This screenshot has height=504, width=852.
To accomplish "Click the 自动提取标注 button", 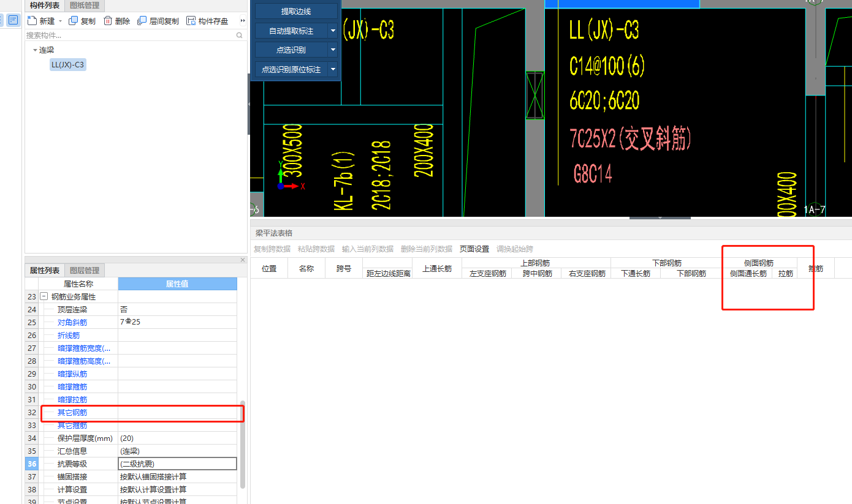I will [x=291, y=31].
